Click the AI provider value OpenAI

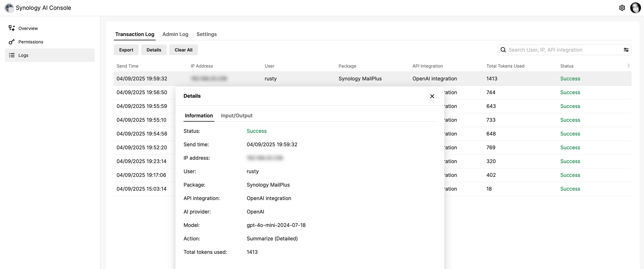click(x=255, y=212)
